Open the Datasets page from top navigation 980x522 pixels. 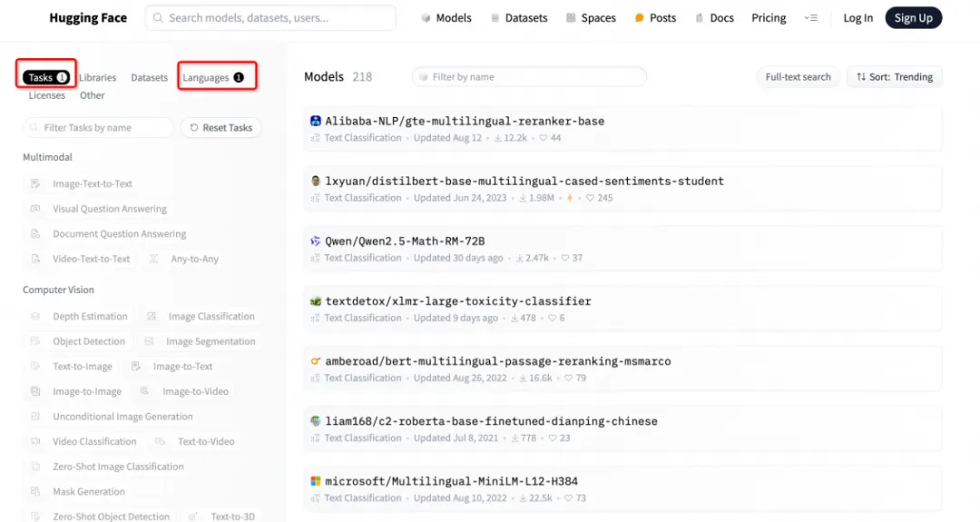(x=519, y=18)
